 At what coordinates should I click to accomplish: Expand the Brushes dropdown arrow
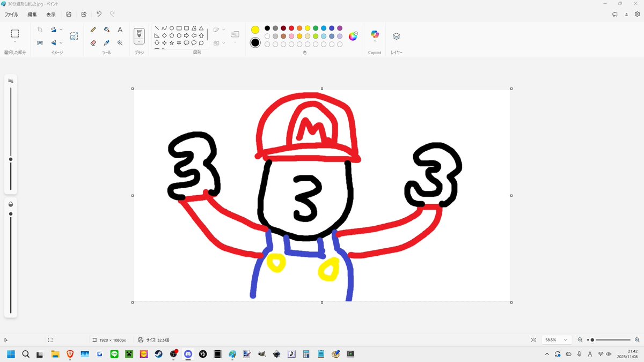tap(140, 42)
